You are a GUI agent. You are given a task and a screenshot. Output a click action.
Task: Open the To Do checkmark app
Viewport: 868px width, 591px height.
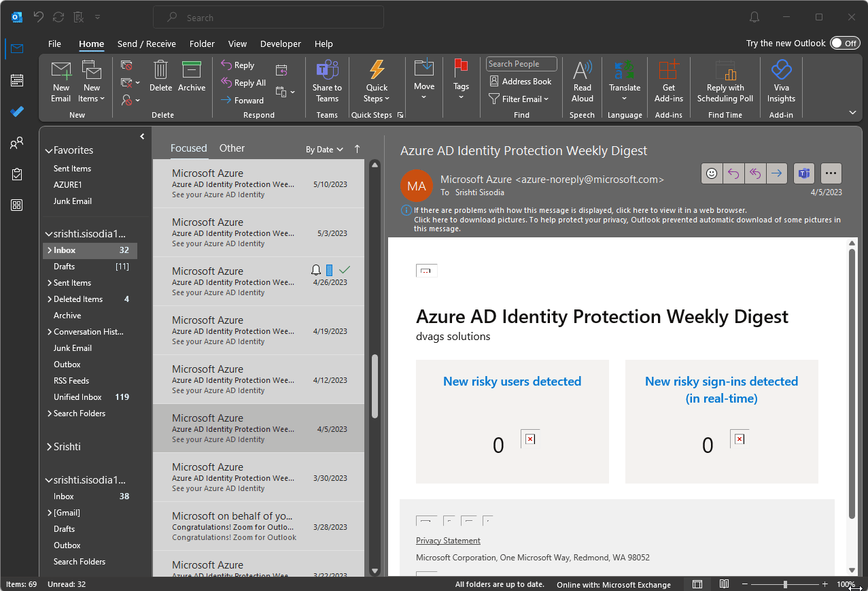(17, 112)
